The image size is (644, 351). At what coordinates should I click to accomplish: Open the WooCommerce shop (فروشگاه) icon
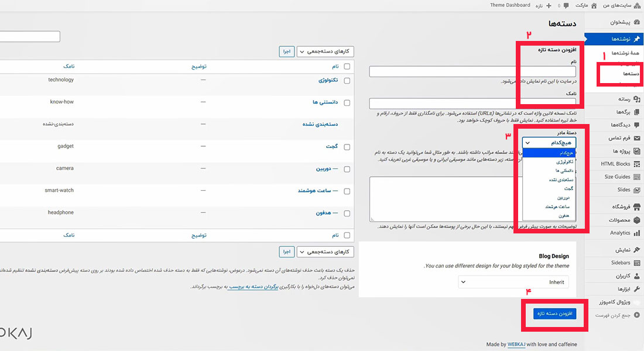tap(636, 207)
